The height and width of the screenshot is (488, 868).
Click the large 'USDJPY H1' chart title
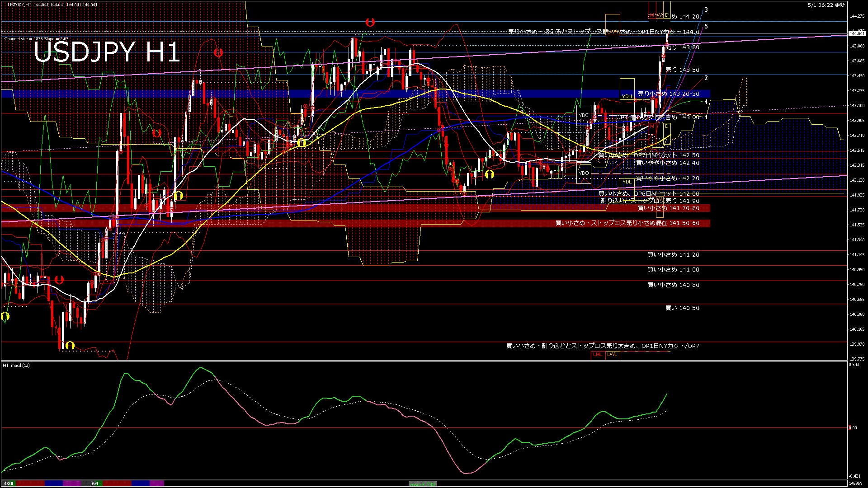coord(107,52)
